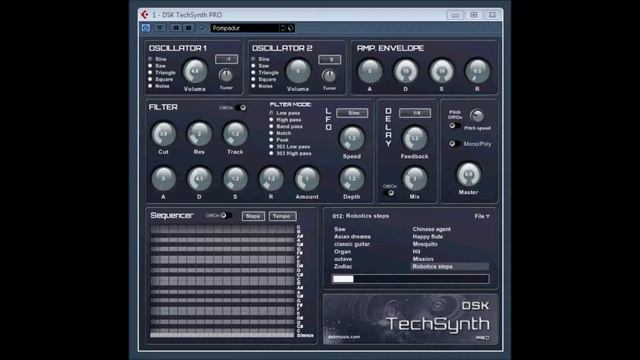The height and width of the screenshot is (360, 640).
Task: Select Square waveform for Oscillator 1
Action: (160, 79)
